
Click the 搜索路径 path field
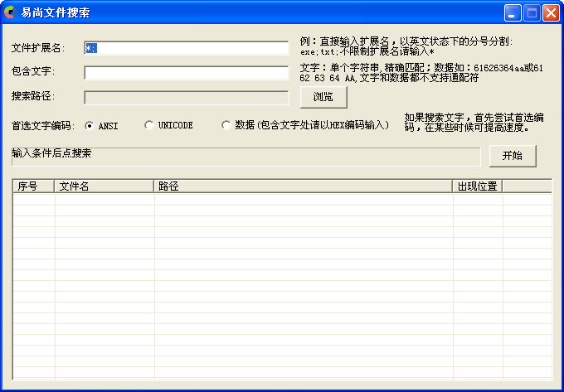pyautogui.click(x=186, y=97)
